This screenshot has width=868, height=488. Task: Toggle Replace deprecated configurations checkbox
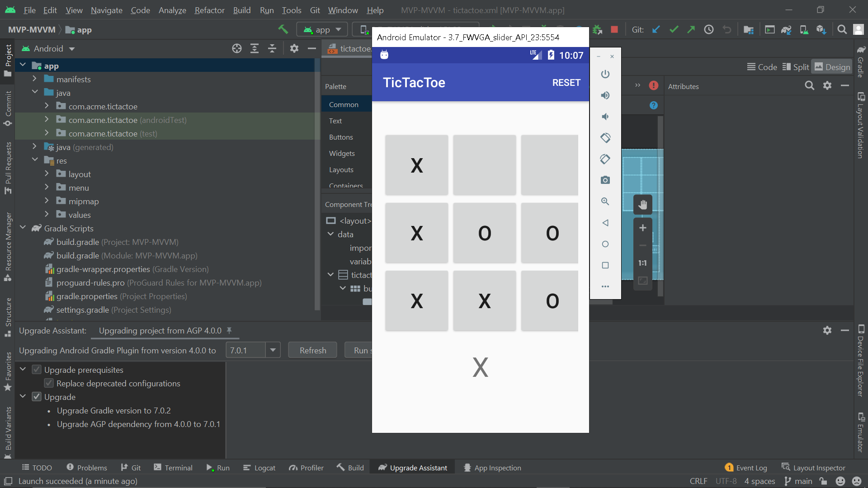(49, 383)
